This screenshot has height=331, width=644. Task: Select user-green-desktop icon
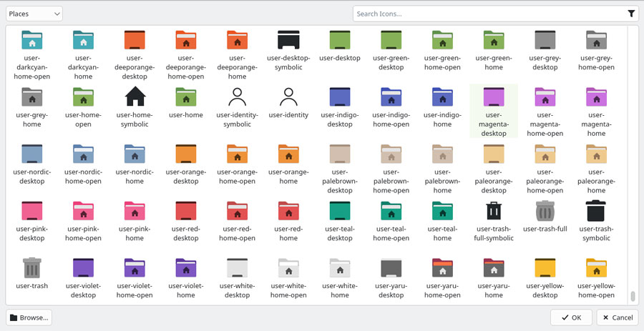tap(391, 40)
